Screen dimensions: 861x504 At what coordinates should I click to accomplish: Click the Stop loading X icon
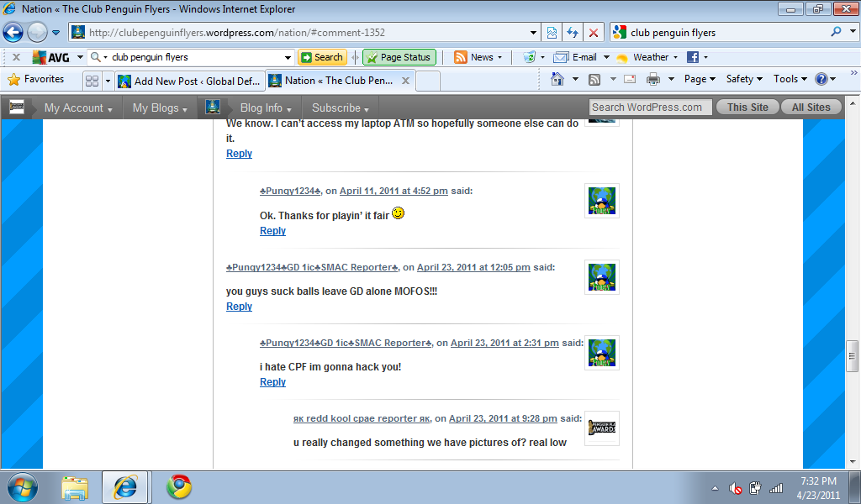[x=594, y=33]
